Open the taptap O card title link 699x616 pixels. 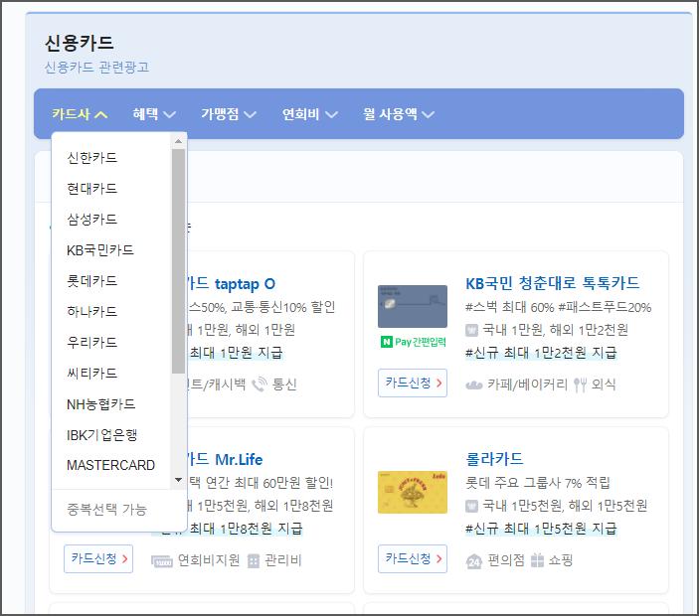(x=231, y=284)
